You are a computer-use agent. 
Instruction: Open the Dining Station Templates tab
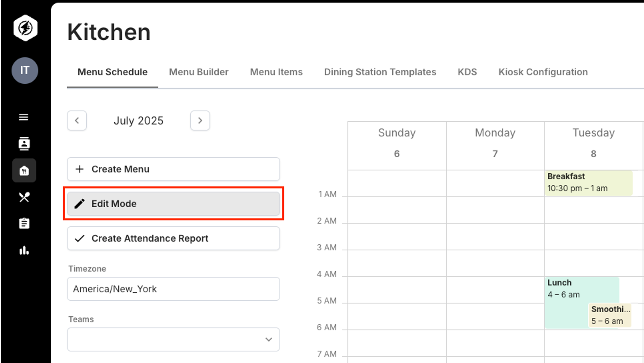(380, 72)
